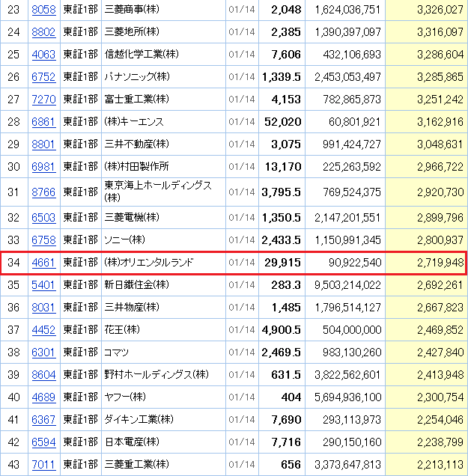Select company name (株)キーエンス

(134, 121)
